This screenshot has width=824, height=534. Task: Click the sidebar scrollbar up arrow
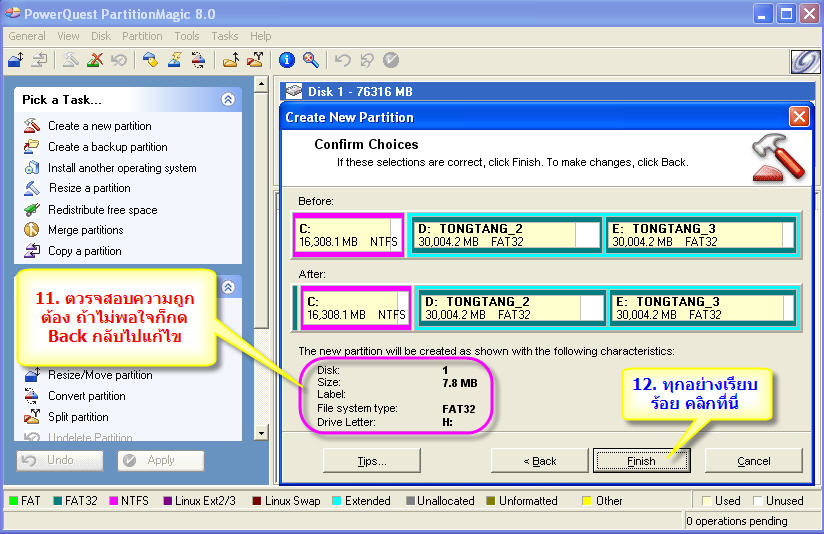point(261,85)
